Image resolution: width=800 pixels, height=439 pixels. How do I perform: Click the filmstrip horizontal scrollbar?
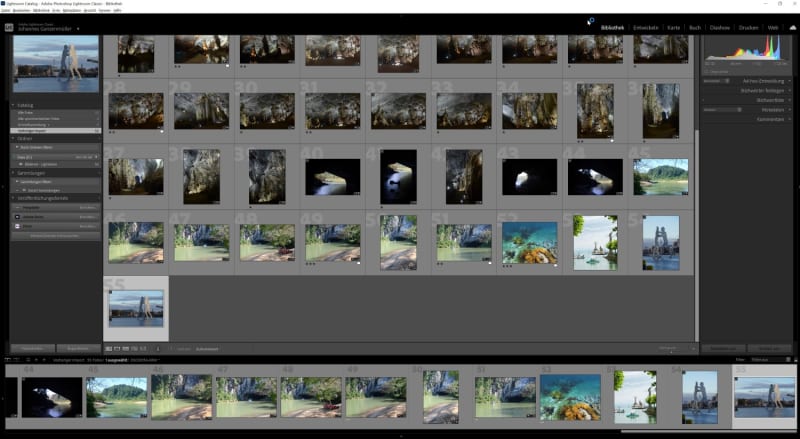tap(708, 431)
